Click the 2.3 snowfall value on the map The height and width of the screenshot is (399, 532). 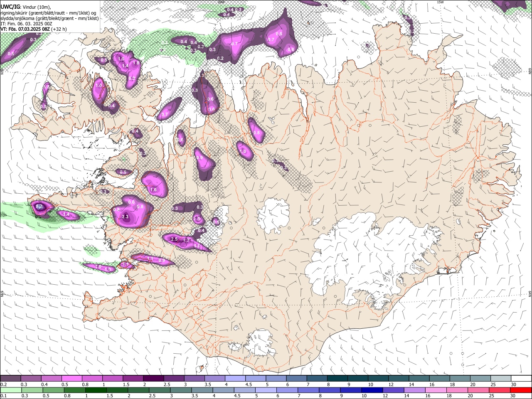point(126,217)
